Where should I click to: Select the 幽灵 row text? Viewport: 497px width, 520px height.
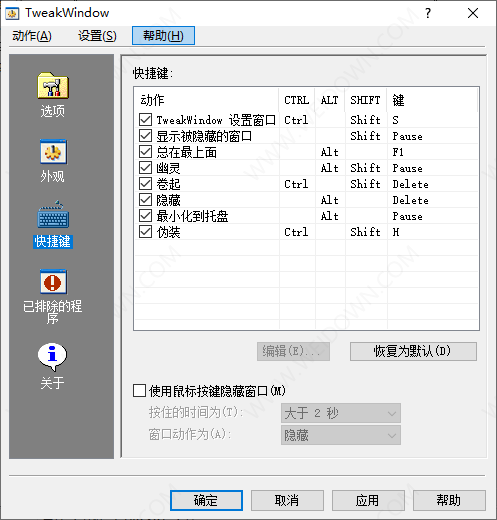pos(168,168)
